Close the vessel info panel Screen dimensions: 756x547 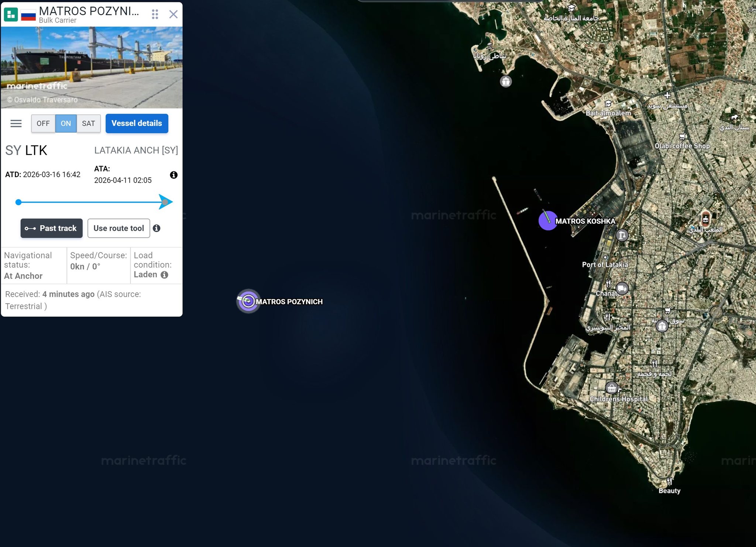[x=173, y=14]
